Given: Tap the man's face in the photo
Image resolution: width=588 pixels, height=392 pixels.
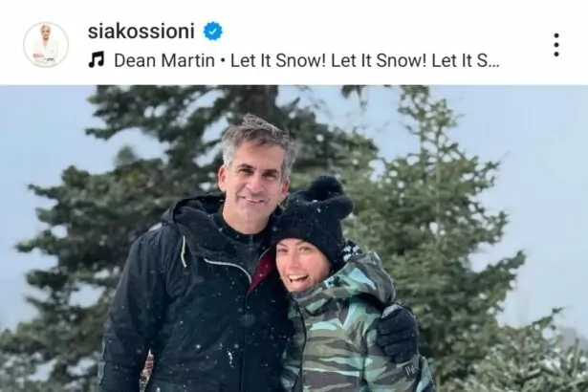Looking at the screenshot, I should pyautogui.click(x=254, y=176).
